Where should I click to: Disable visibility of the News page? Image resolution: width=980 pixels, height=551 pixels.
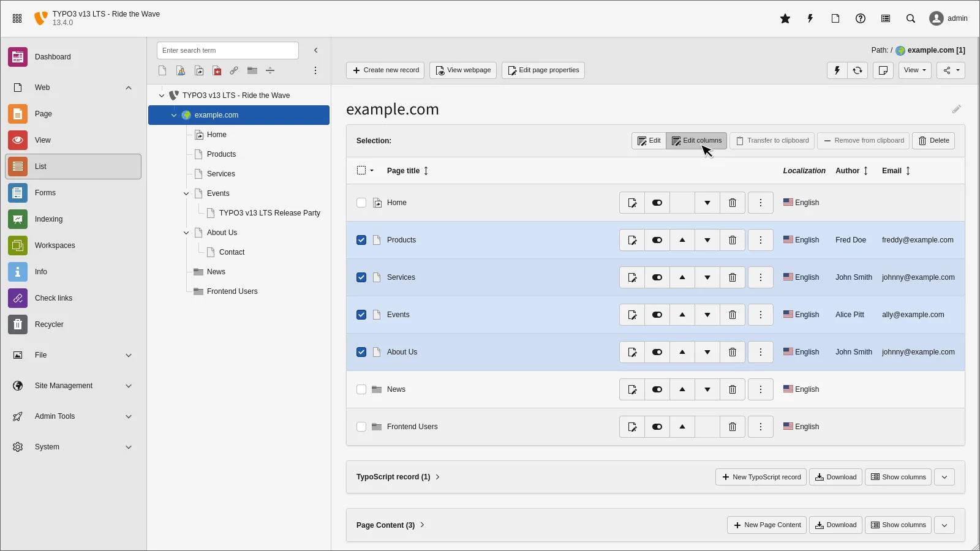coord(657,389)
